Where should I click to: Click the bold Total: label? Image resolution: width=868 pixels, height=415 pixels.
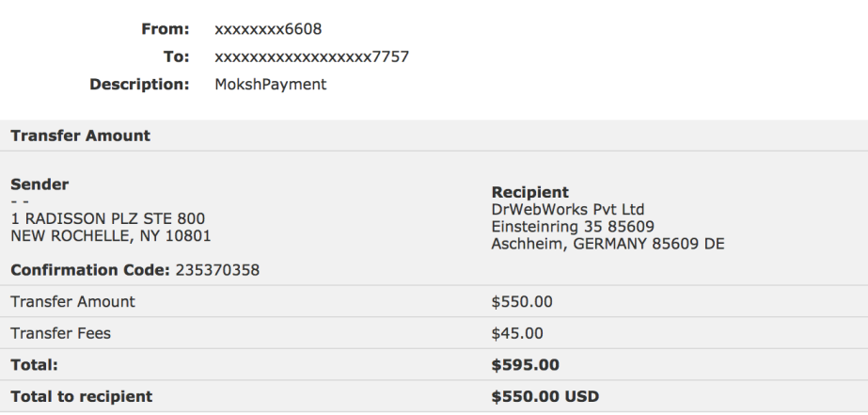[x=35, y=364]
